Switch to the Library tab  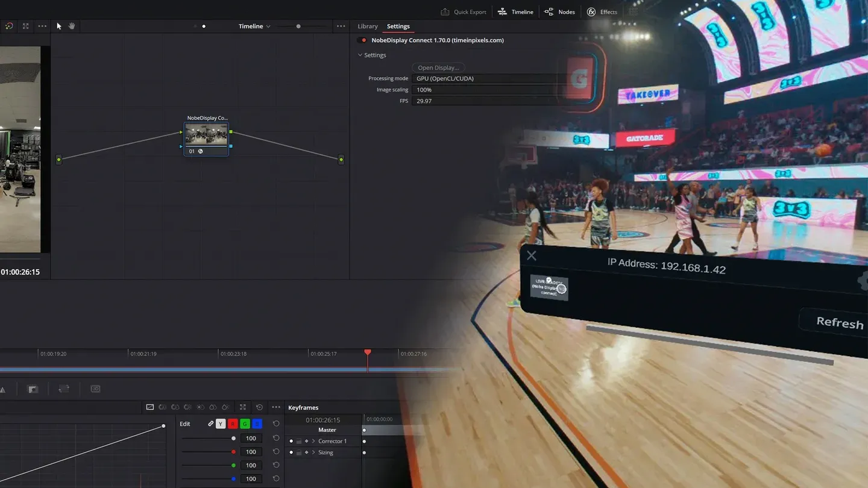[x=367, y=27]
